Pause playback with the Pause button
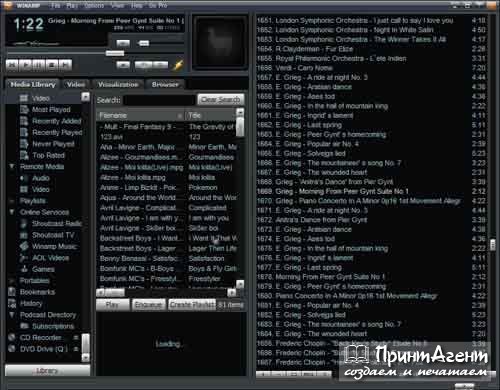Screen dimensions: 500x390 click(x=39, y=64)
